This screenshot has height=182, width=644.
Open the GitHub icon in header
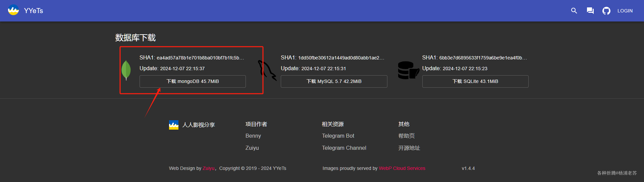click(x=606, y=11)
